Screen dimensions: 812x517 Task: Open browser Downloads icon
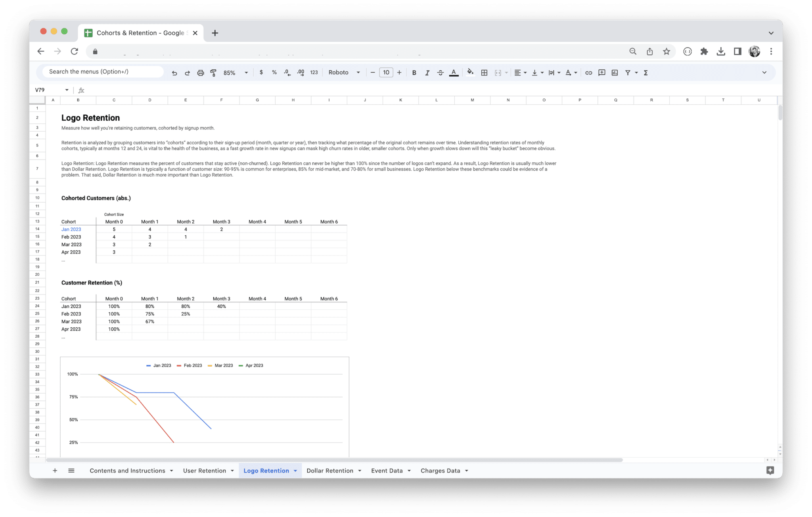(x=721, y=51)
